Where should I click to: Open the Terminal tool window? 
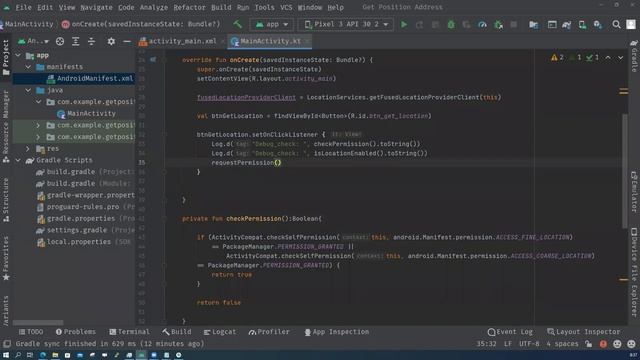129,332
